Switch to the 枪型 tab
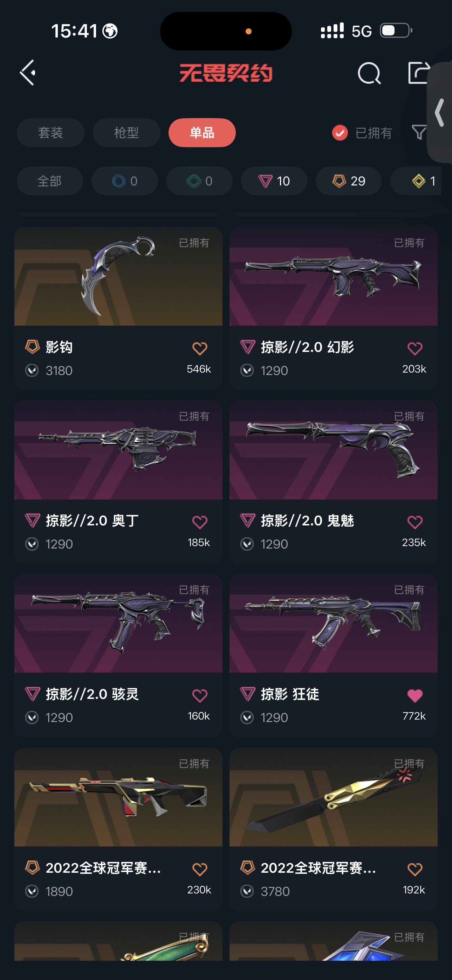 pos(126,133)
